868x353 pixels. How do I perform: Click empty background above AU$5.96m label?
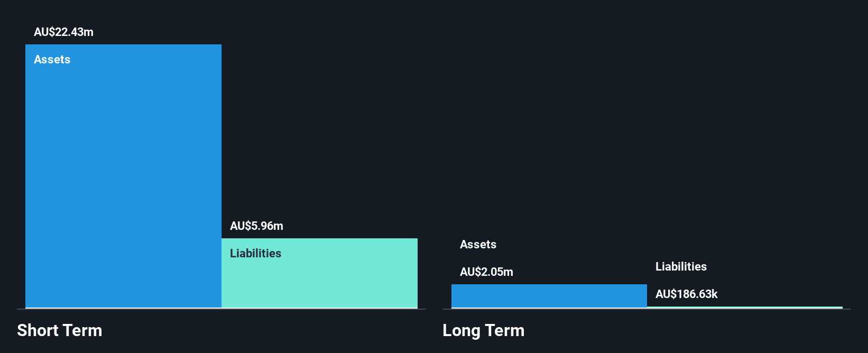tap(317, 132)
